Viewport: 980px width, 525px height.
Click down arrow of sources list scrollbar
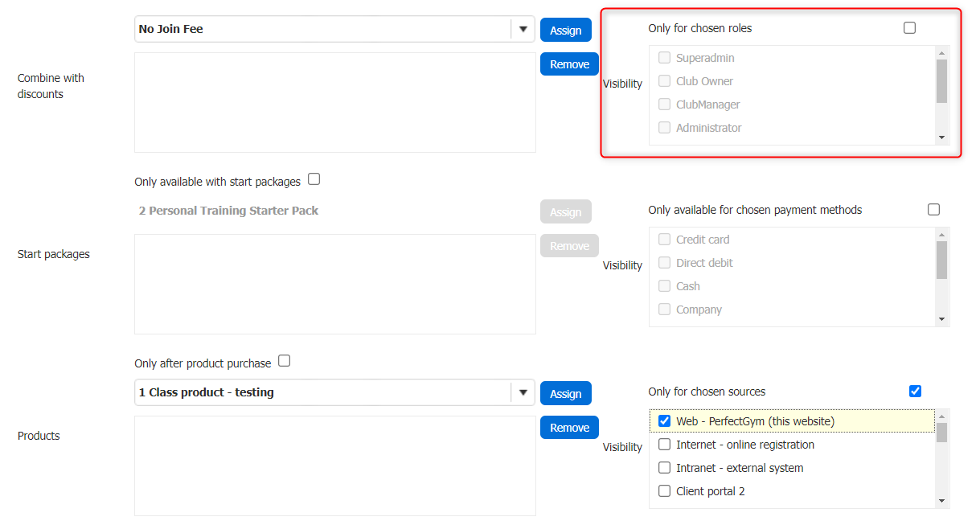point(941,501)
